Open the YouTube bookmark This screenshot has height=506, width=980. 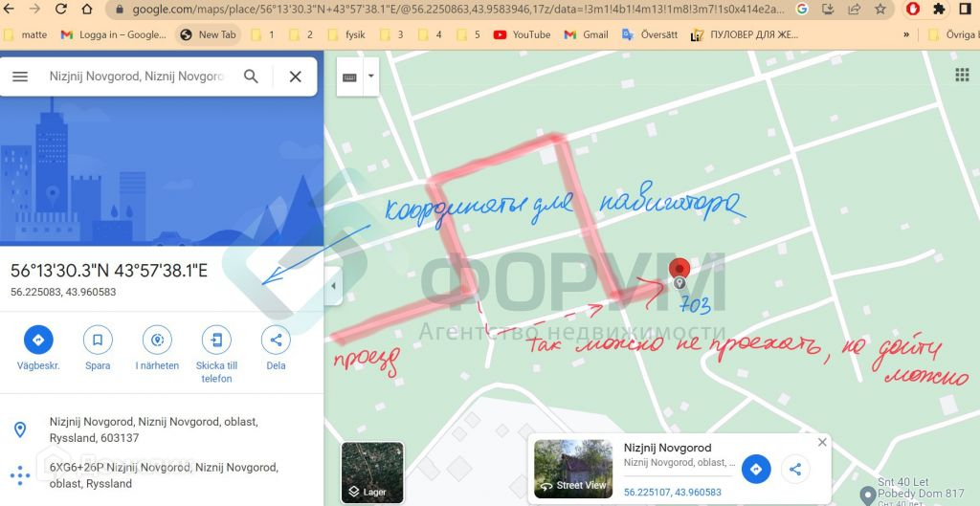coord(522,35)
